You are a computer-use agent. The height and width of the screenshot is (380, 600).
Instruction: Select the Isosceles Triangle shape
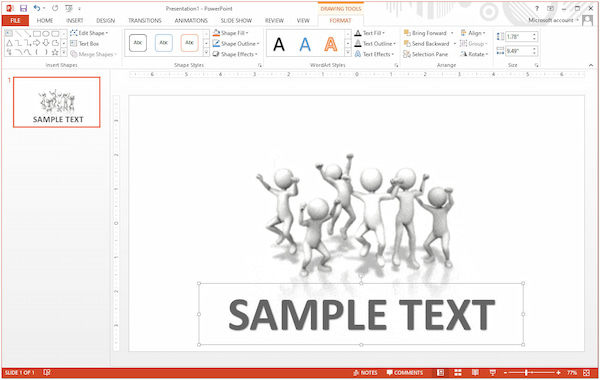click(9, 43)
